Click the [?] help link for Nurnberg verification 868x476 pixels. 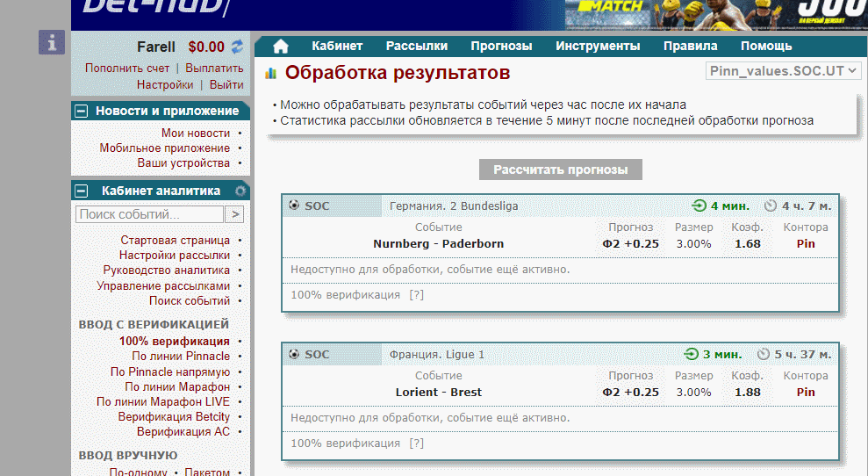pyautogui.click(x=416, y=295)
